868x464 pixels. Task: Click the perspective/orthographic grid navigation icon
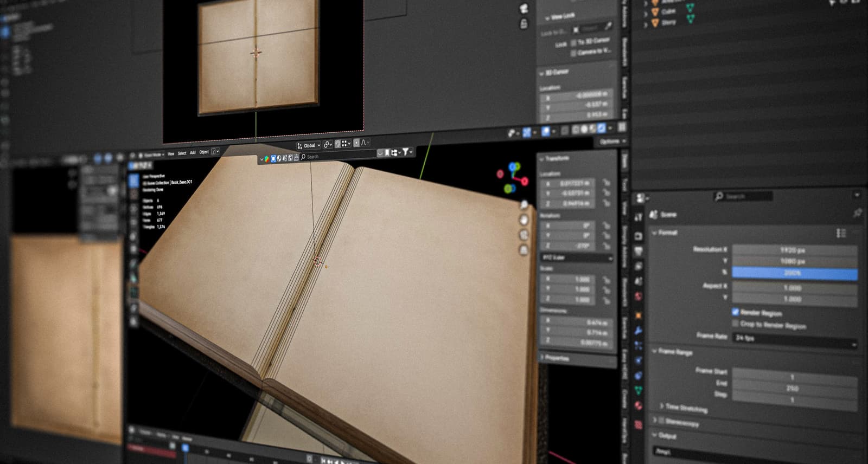(524, 250)
